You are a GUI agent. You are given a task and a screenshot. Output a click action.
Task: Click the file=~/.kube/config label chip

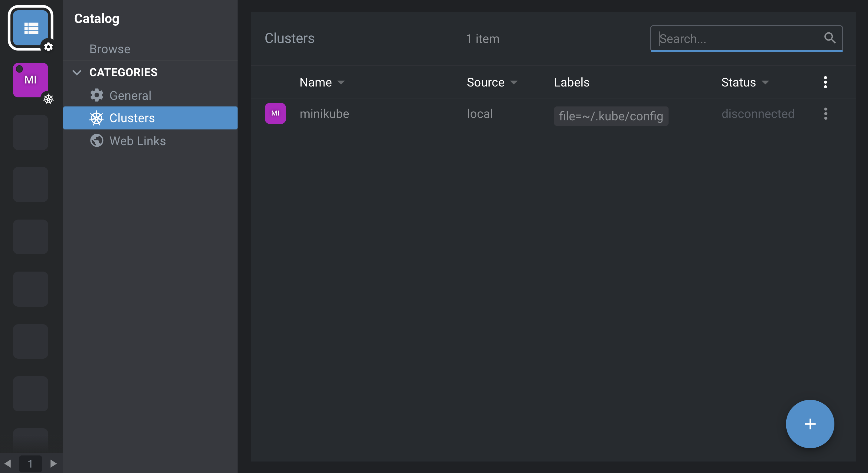611,116
